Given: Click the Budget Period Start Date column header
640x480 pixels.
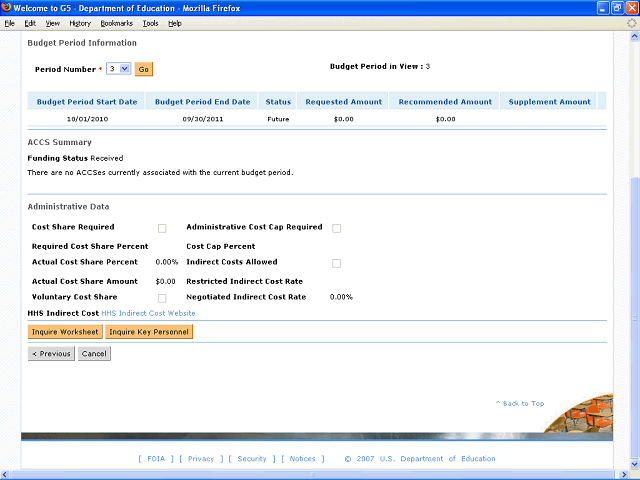Looking at the screenshot, I should [x=87, y=102].
